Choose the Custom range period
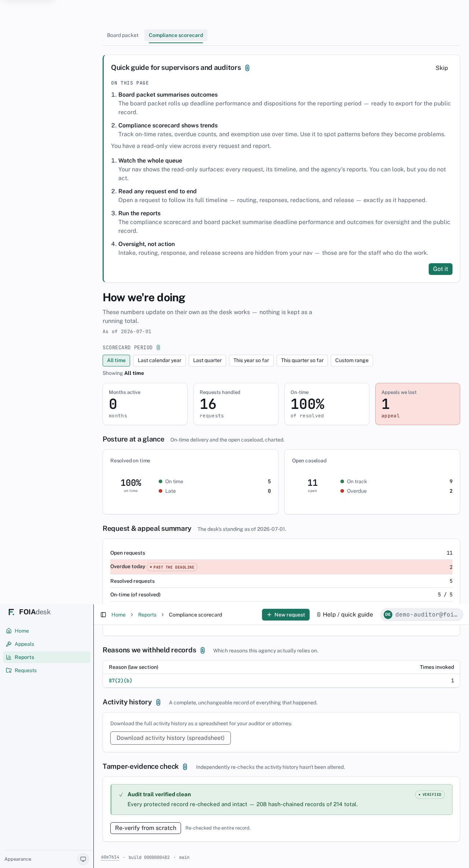469x868 pixels. pos(352,361)
